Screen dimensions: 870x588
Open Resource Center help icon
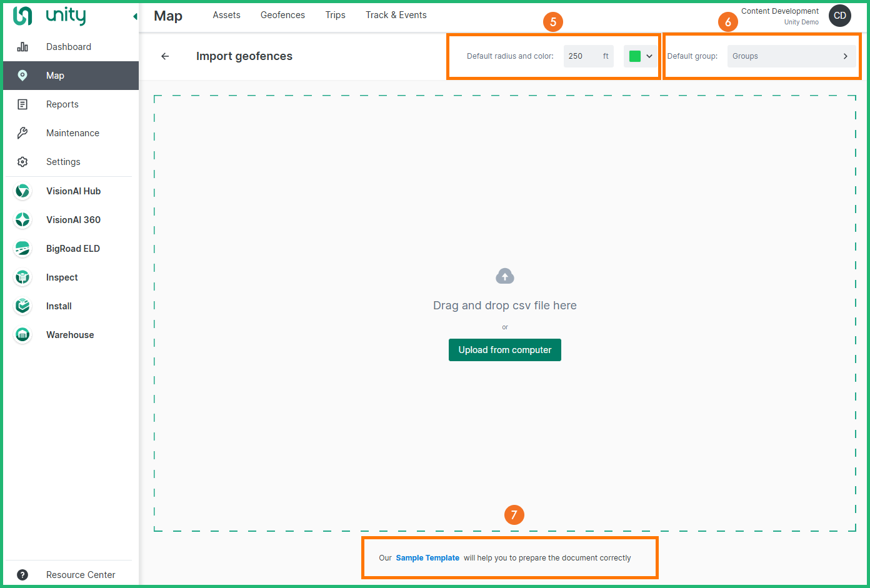click(x=22, y=575)
